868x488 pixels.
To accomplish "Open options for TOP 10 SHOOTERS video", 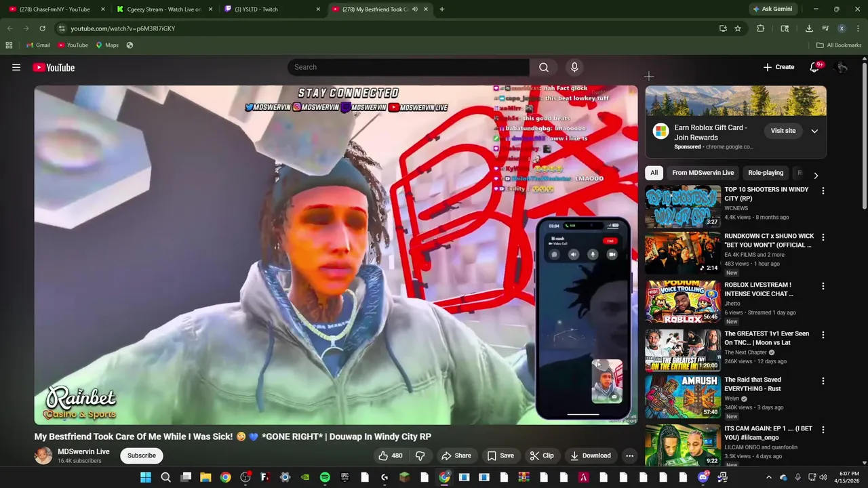I will (823, 191).
